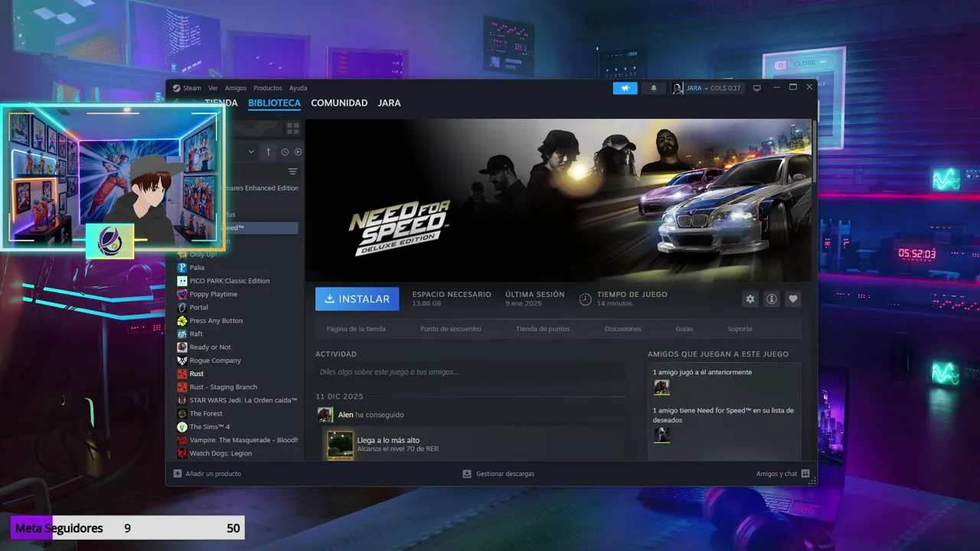Open the Productos menu
980x551 pixels.
coord(268,88)
